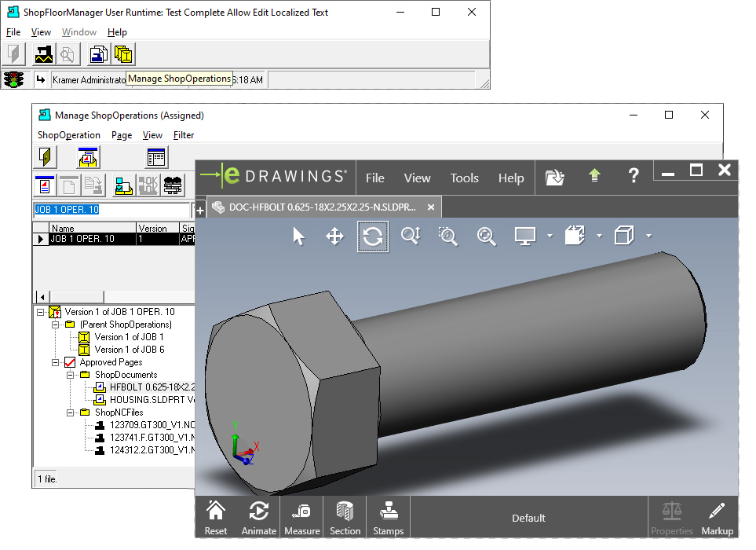
Task: Collapse the Version 1 of JOB 1 OPER. 10 node
Action: point(41,312)
